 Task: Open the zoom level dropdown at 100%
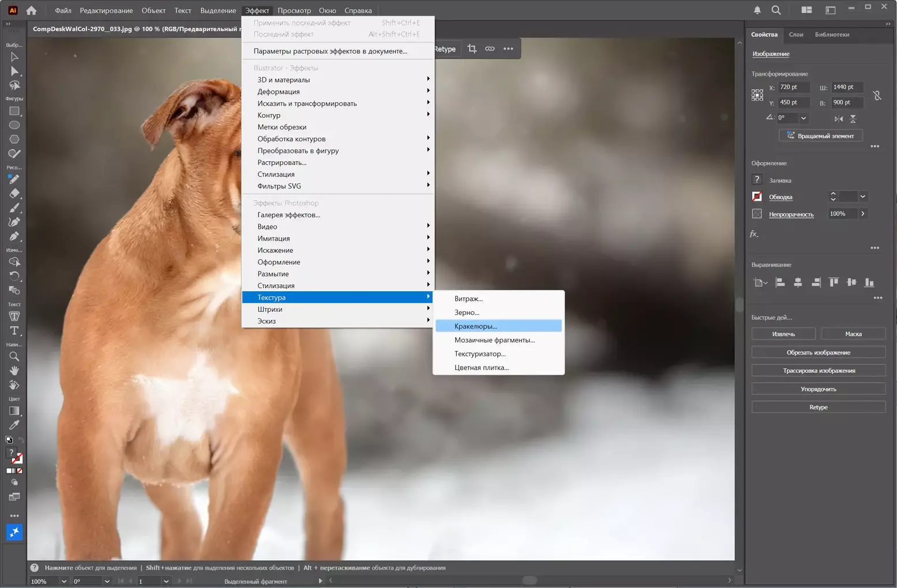pyautogui.click(x=63, y=581)
